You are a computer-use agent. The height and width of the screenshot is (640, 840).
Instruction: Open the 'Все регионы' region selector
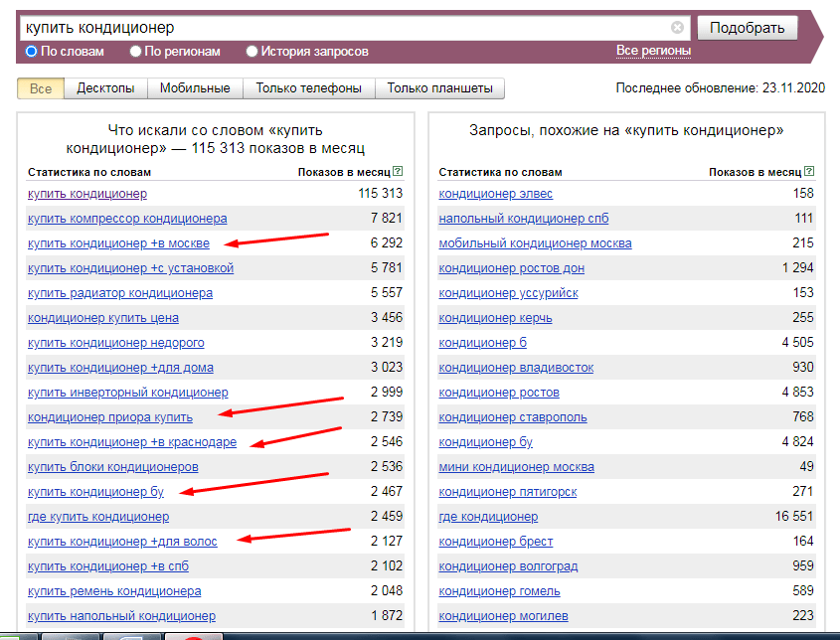653,51
